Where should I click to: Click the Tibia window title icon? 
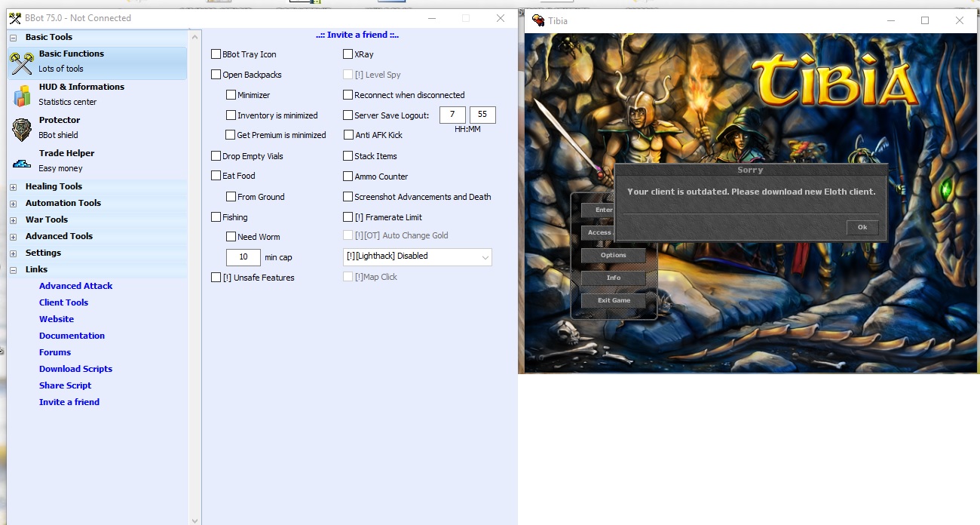click(x=538, y=20)
